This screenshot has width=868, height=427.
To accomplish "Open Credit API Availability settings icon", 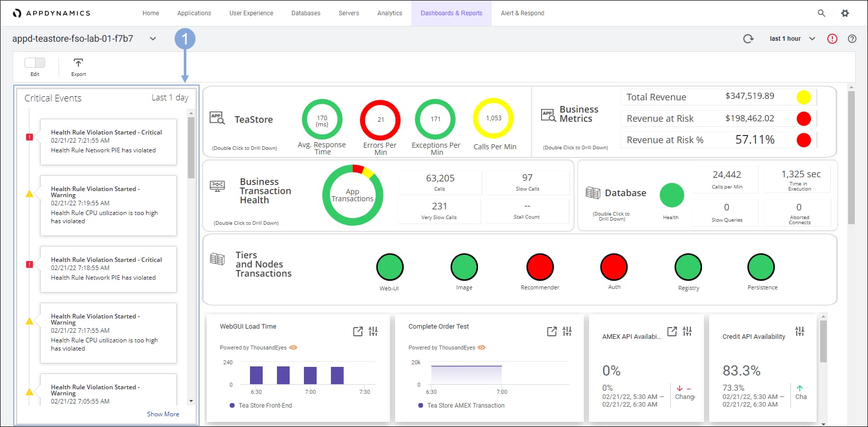I will tap(800, 332).
